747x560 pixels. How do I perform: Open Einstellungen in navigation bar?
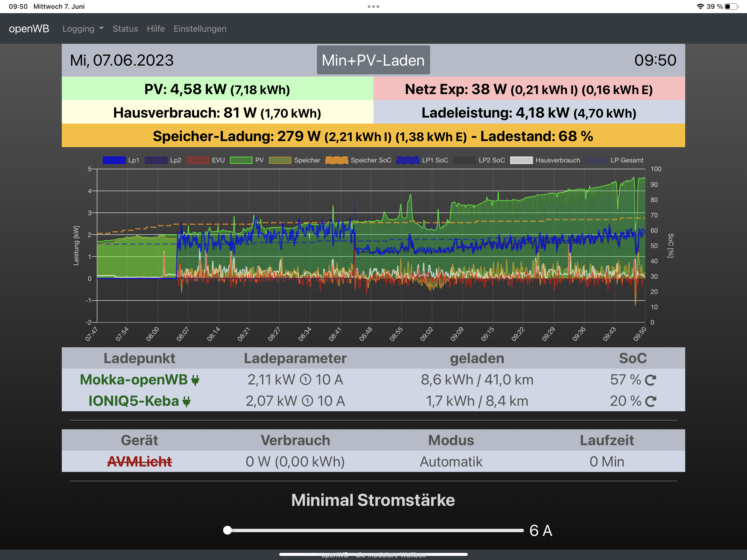tap(200, 29)
